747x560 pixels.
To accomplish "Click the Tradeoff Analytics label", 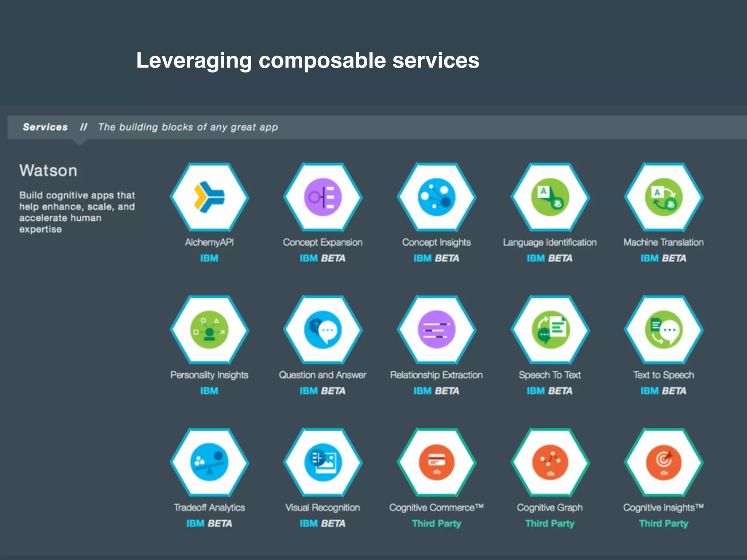I will [x=209, y=508].
